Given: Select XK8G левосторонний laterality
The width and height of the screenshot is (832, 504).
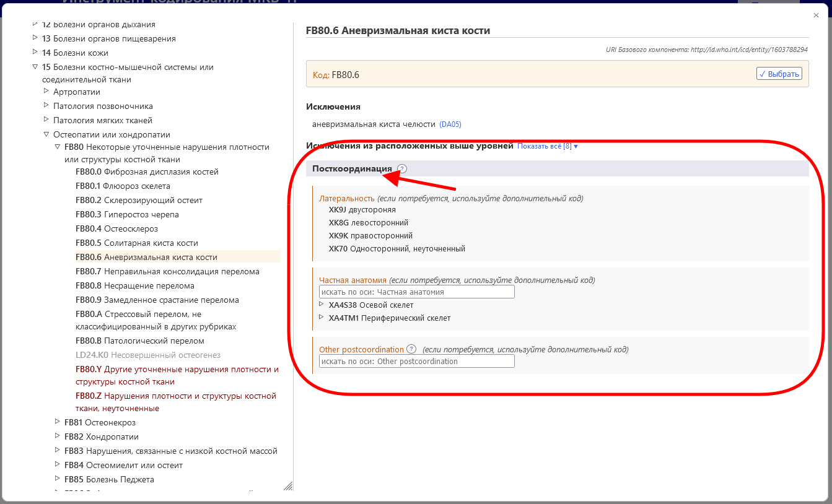Looking at the screenshot, I should [x=369, y=223].
